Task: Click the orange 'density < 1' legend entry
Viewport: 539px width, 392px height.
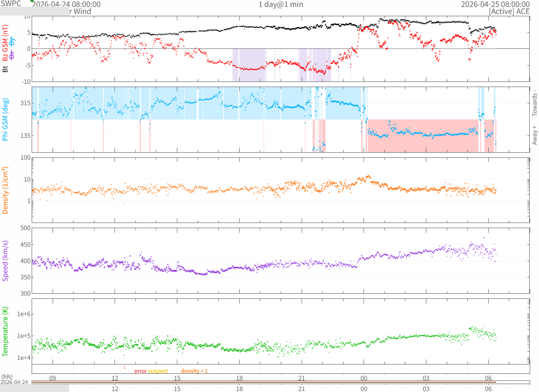Action: coord(194,371)
